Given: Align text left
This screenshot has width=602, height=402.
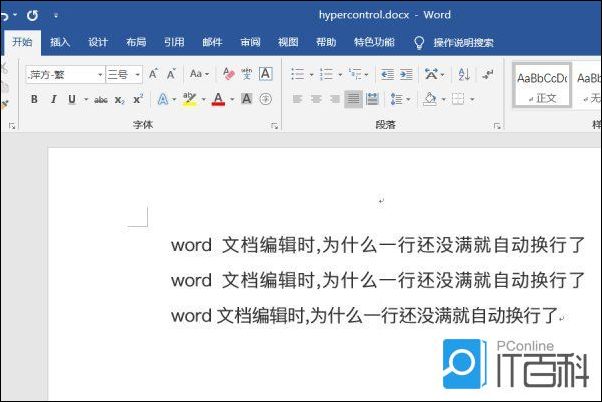Looking at the screenshot, I should [x=297, y=99].
